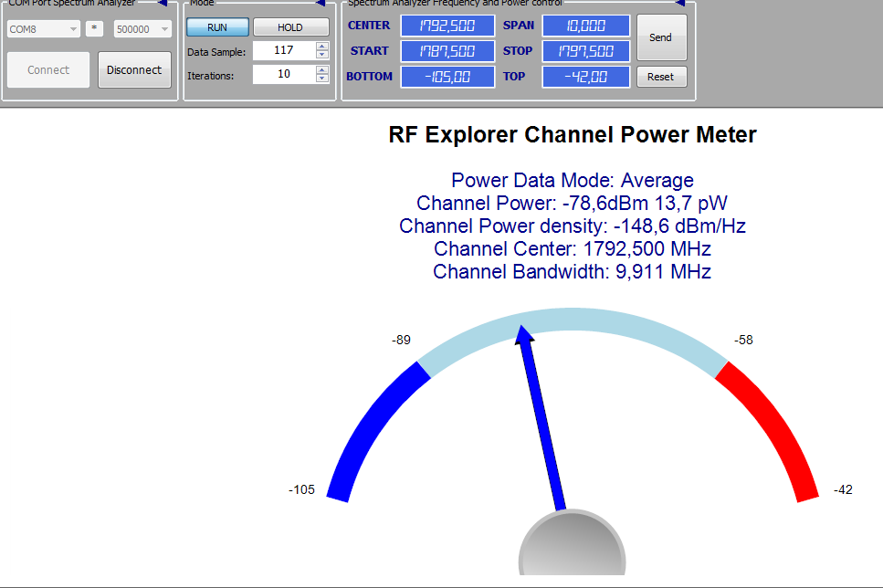This screenshot has height=588, width=883.
Task: Click the gray gauge hub
Action: (573, 541)
